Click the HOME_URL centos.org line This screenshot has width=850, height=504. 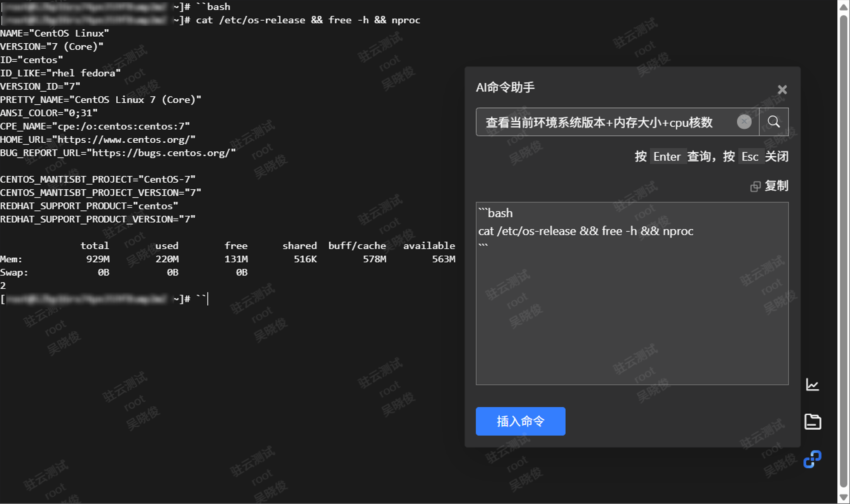coord(98,140)
